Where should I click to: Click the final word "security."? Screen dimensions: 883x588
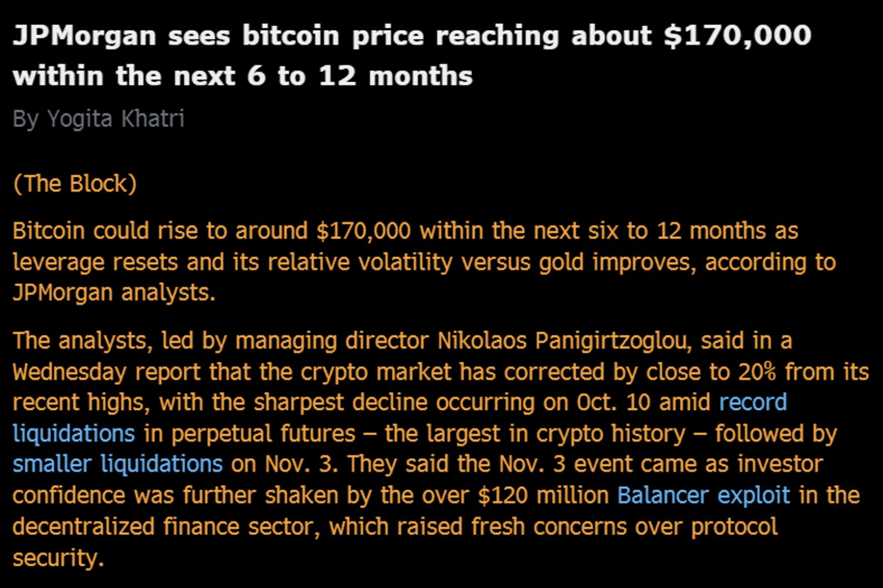[x=58, y=558]
